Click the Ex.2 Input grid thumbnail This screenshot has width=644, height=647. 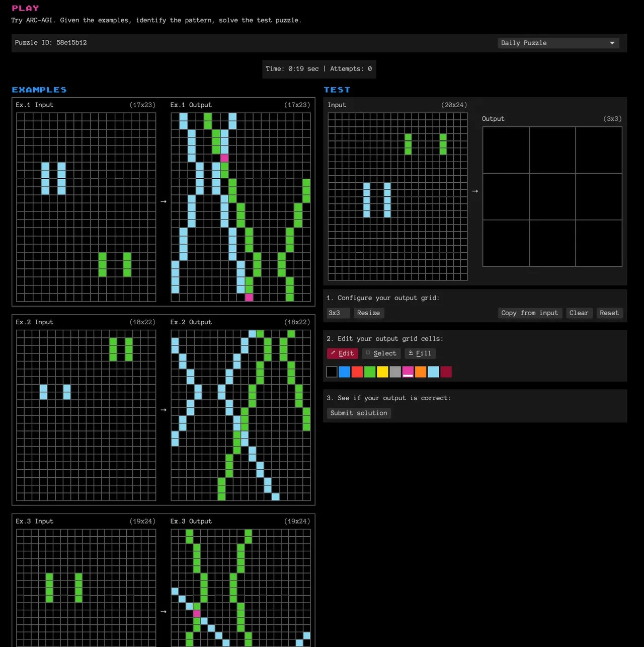coord(86,415)
